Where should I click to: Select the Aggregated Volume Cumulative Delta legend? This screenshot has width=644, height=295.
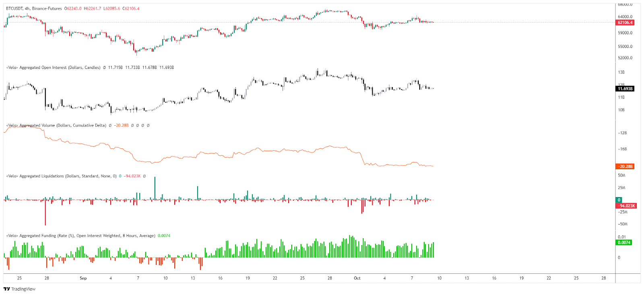(x=56, y=126)
